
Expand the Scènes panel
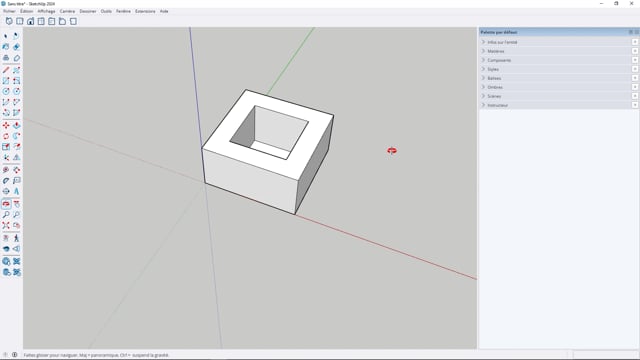click(x=558, y=96)
